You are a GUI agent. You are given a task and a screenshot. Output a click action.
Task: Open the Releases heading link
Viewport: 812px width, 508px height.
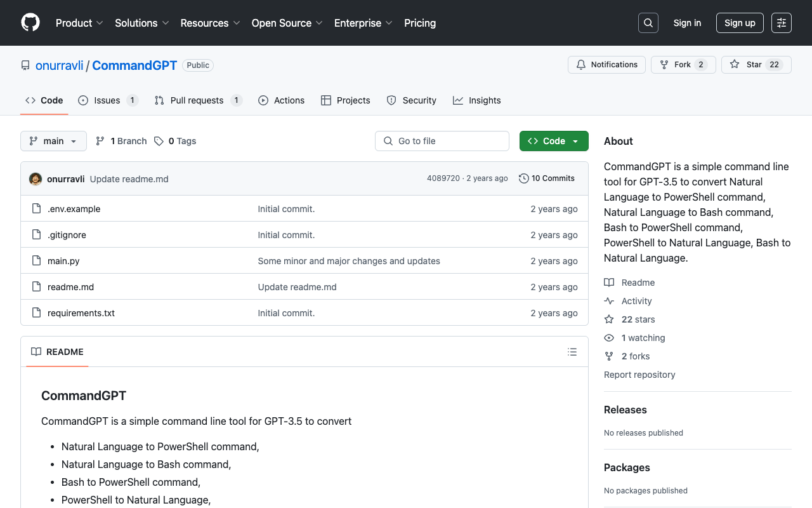point(625,410)
